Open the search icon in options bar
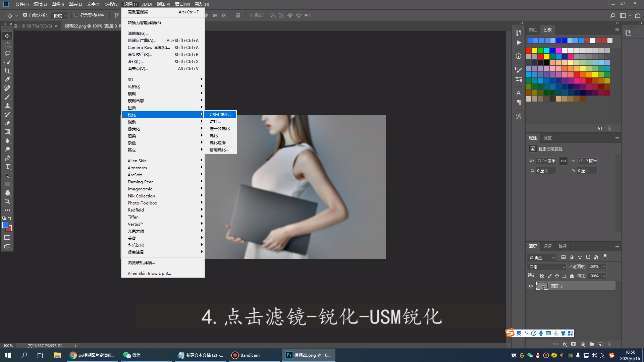Viewport: 644px width, 362px height. (x=612, y=16)
